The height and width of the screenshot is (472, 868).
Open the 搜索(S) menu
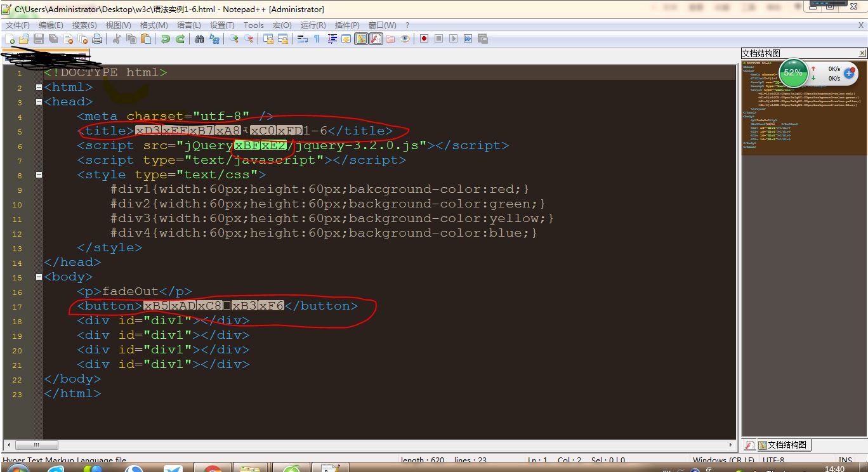84,25
